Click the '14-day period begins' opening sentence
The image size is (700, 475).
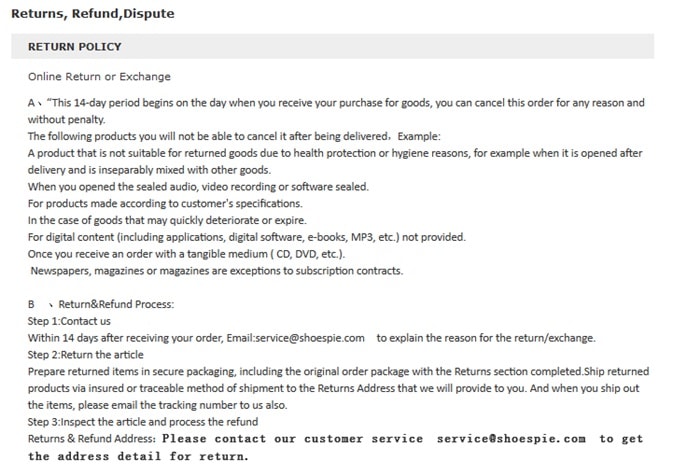(200, 103)
